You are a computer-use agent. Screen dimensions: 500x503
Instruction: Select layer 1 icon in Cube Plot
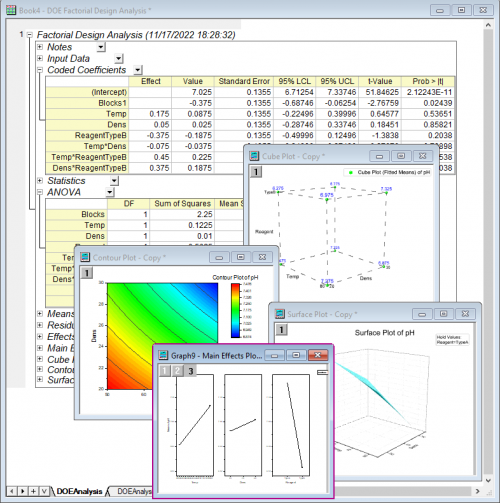(256, 172)
